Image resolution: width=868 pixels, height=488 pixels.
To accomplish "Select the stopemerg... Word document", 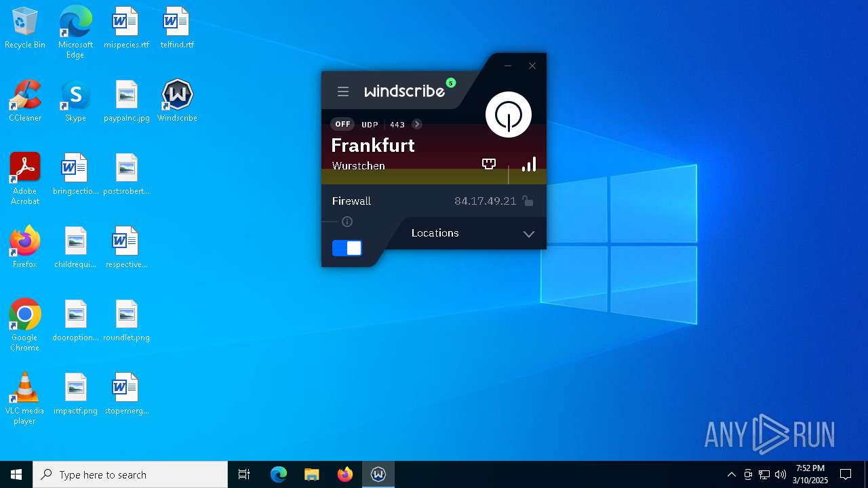I will click(x=127, y=394).
